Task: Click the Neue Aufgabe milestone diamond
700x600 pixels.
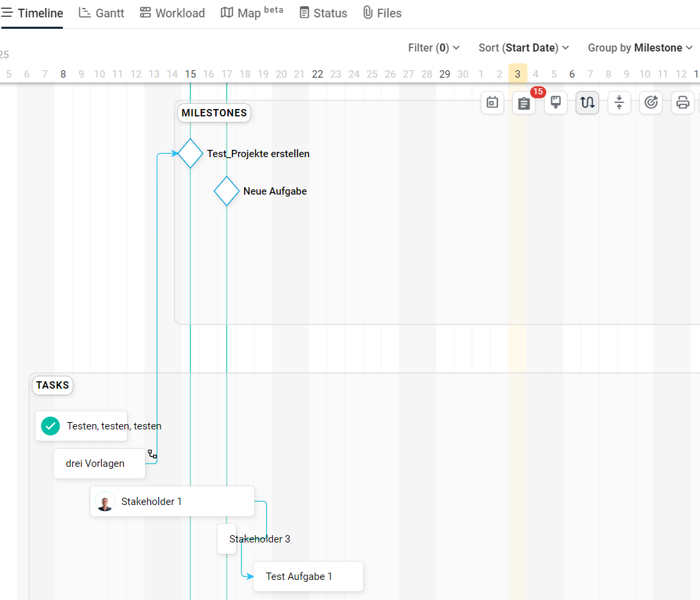Action: coord(227,191)
